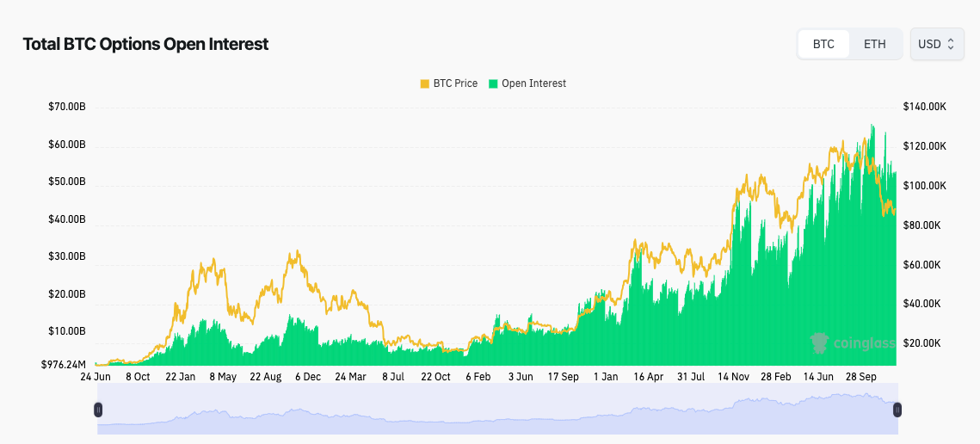Click the green Open Interest legend swatch
The height and width of the screenshot is (444, 980).
494,83
